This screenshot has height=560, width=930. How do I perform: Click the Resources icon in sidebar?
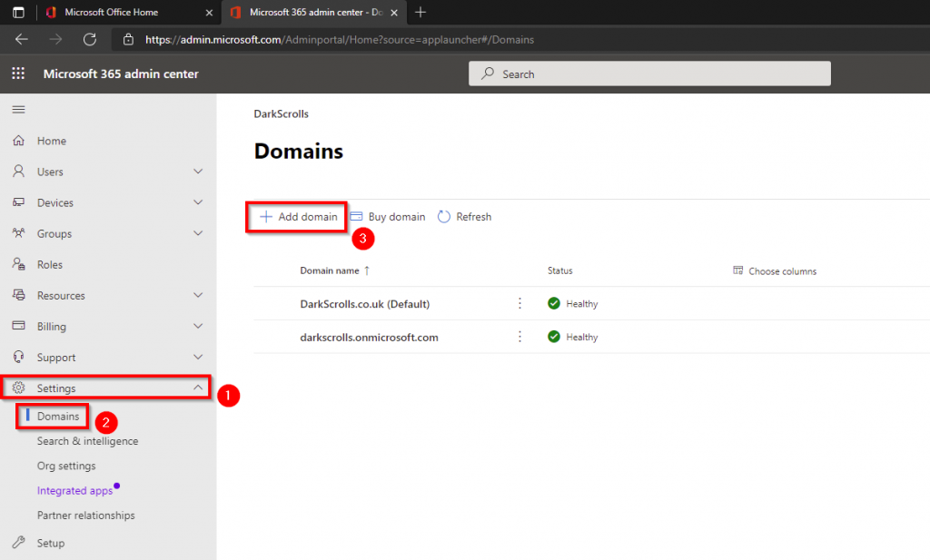(19, 294)
